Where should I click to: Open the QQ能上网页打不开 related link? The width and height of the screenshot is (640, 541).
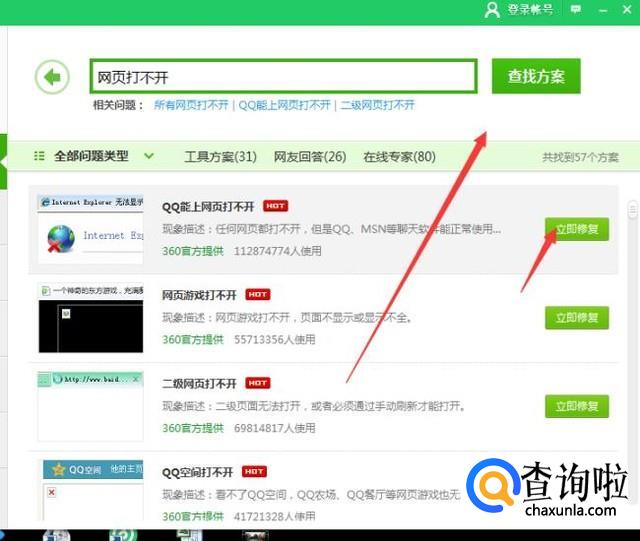(x=284, y=105)
